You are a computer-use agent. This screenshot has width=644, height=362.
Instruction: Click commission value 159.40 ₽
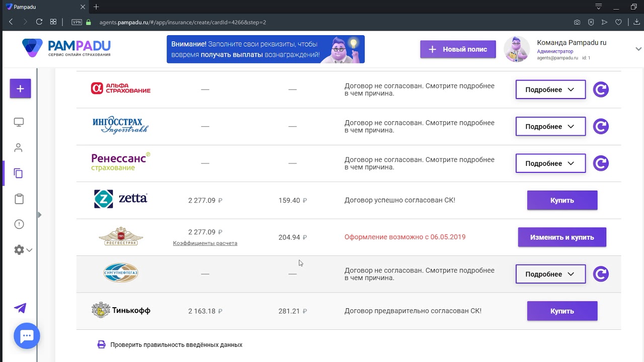point(292,200)
